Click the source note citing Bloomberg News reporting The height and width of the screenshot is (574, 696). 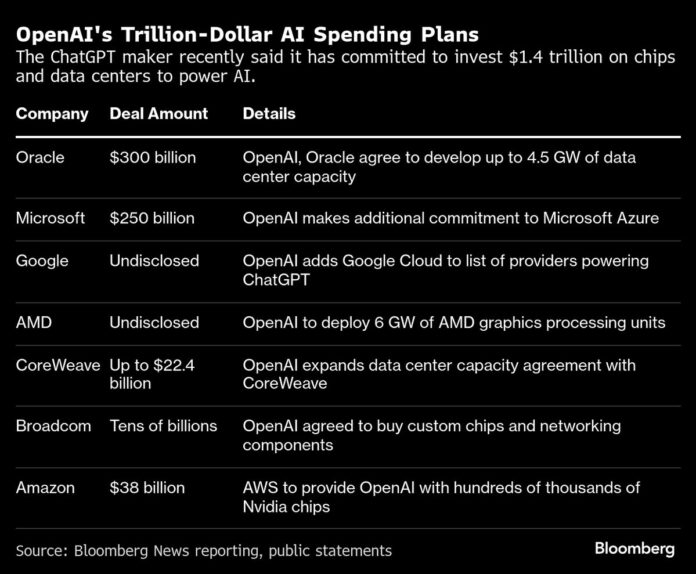204,550
